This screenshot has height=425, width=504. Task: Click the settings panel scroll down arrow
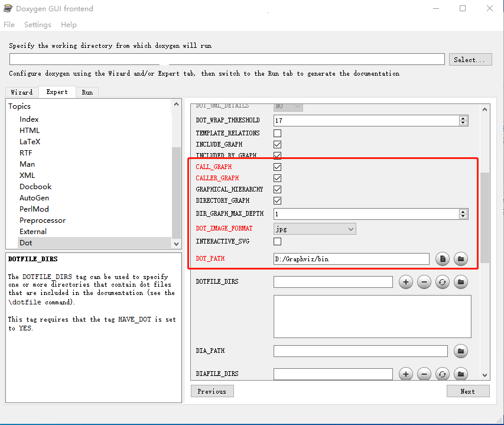485,375
